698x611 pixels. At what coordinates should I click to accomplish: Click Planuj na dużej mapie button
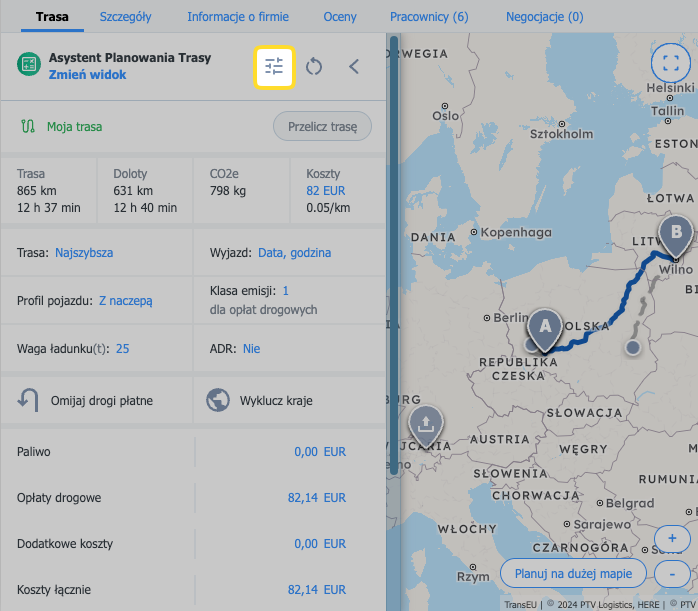point(573,573)
